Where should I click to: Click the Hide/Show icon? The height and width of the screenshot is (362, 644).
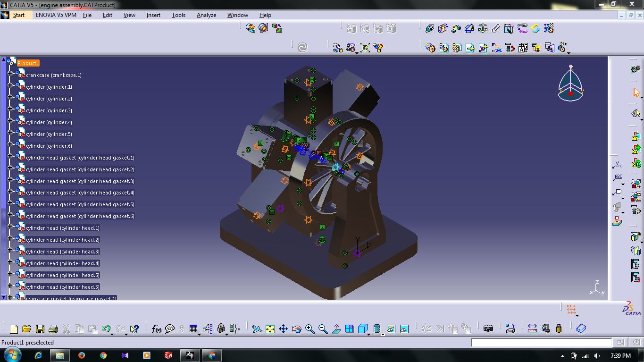(x=391, y=329)
